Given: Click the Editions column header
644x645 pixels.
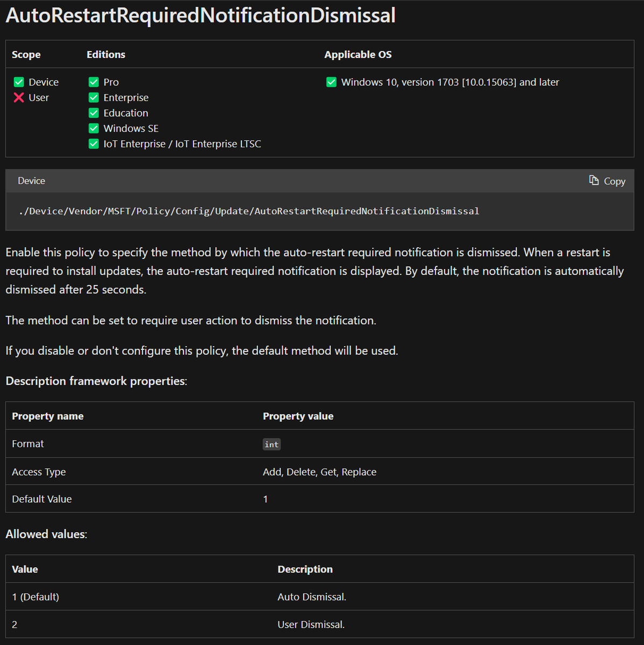Looking at the screenshot, I should 106,54.
